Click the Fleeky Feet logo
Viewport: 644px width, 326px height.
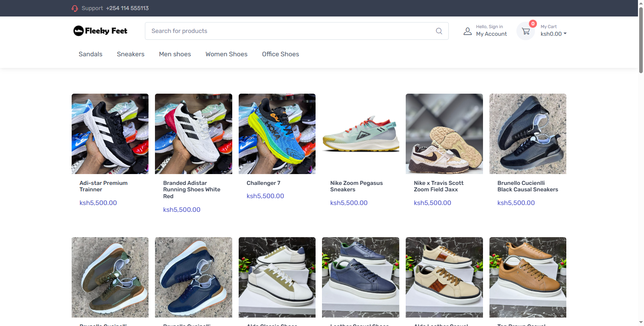100,31
